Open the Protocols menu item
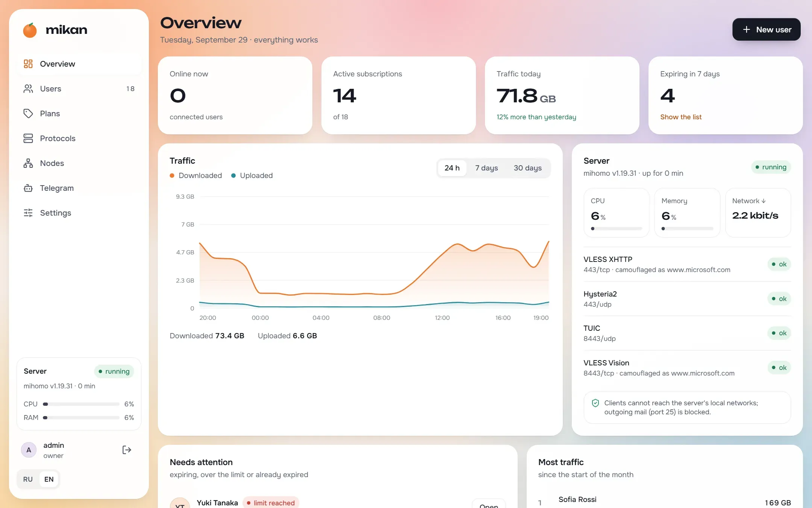 pyautogui.click(x=79, y=138)
